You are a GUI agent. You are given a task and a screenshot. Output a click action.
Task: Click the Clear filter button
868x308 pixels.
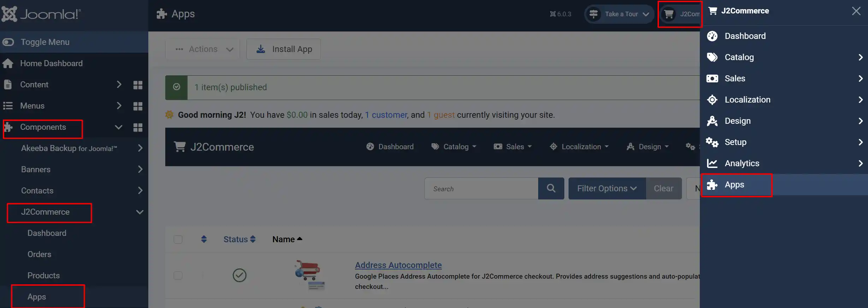click(x=664, y=189)
